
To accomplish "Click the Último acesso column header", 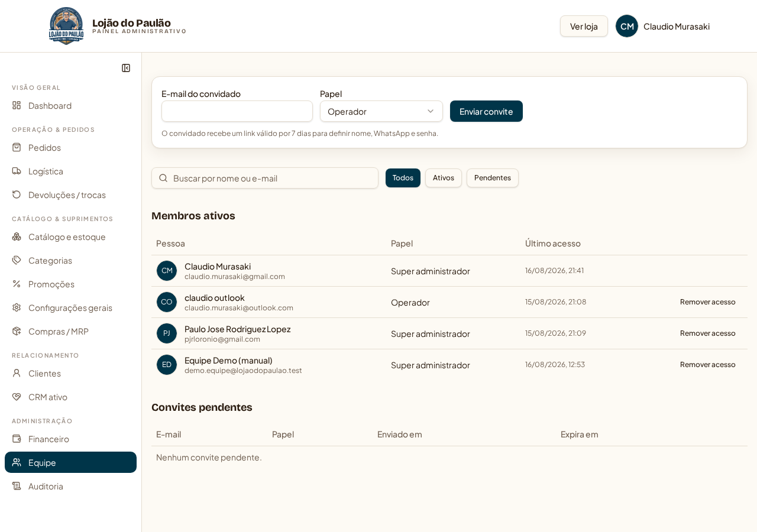I will pyautogui.click(x=553, y=243).
